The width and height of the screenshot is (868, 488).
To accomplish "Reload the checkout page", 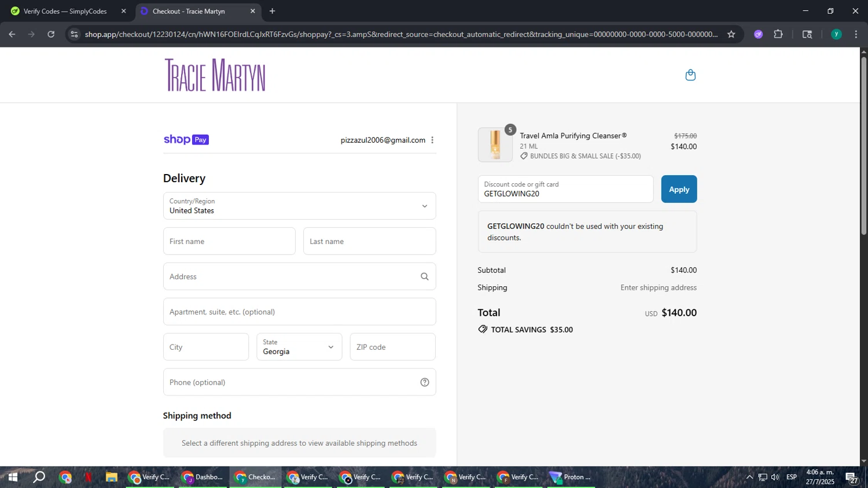I will point(51,34).
